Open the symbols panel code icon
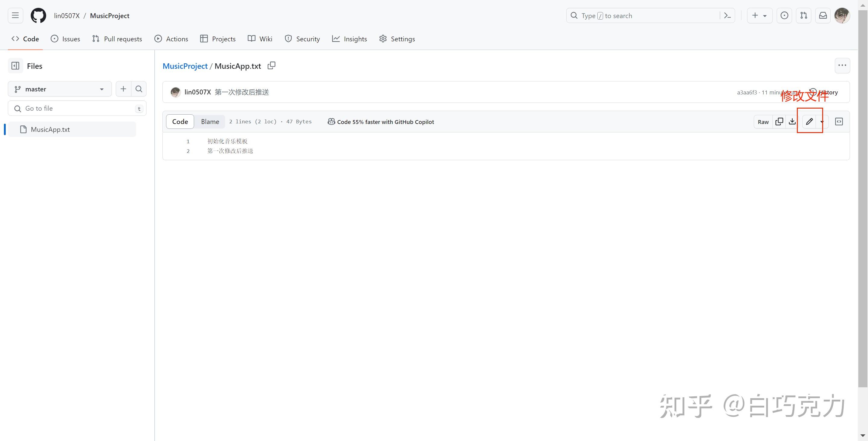This screenshot has width=868, height=441. [839, 121]
